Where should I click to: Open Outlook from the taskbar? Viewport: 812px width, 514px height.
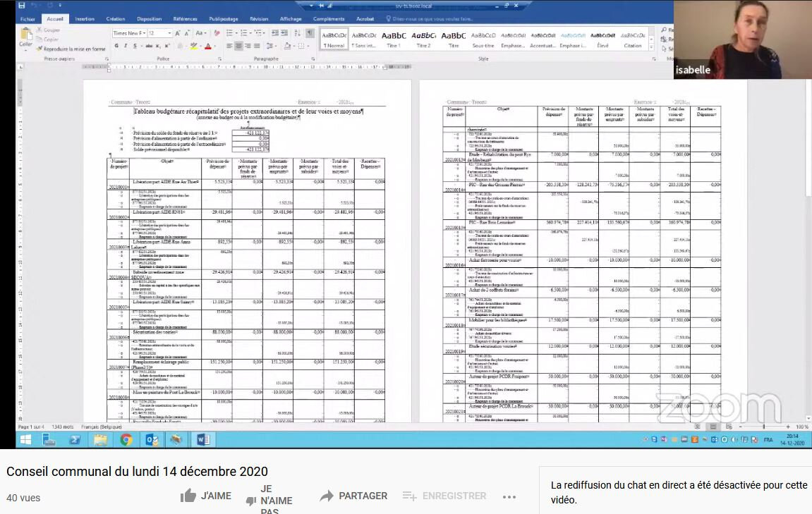pyautogui.click(x=152, y=440)
